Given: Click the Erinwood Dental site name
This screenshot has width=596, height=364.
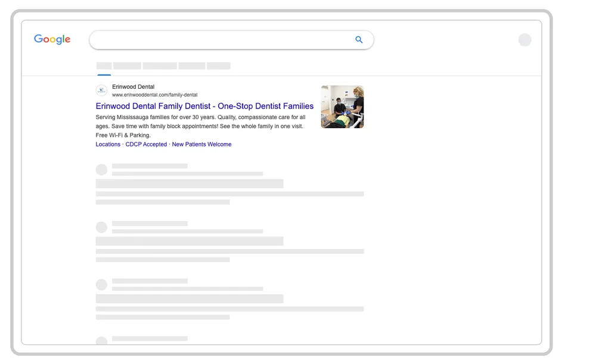Looking at the screenshot, I should (133, 86).
